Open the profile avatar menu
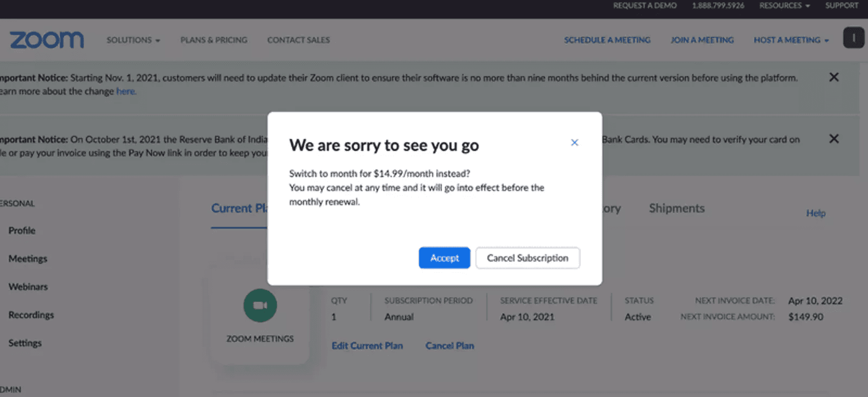This screenshot has width=868, height=397. 853,38
